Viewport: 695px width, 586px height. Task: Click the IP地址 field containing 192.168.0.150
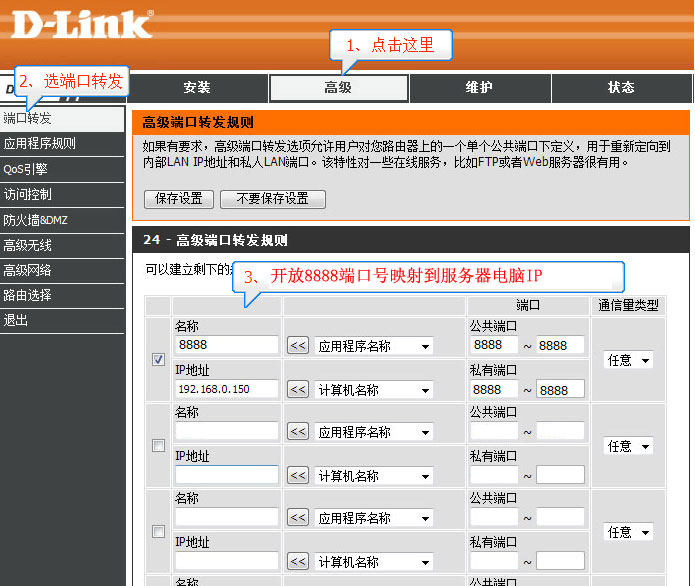(x=226, y=389)
